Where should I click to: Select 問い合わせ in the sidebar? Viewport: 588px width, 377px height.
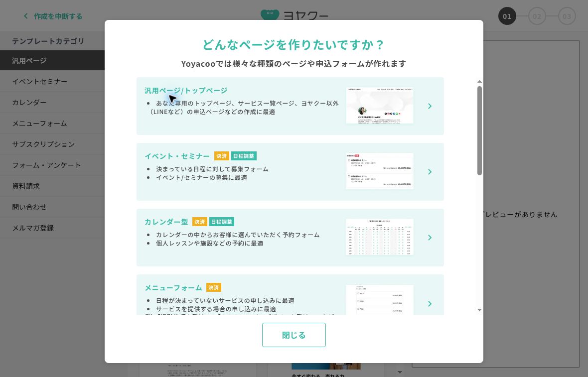point(52,207)
